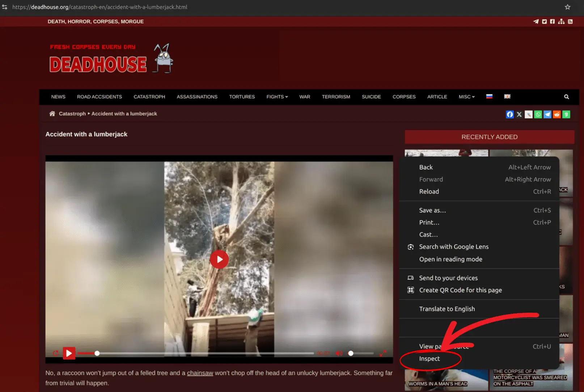The height and width of the screenshot is (392, 584).
Task: Share the article on LiveJournal
Action: 529,114
